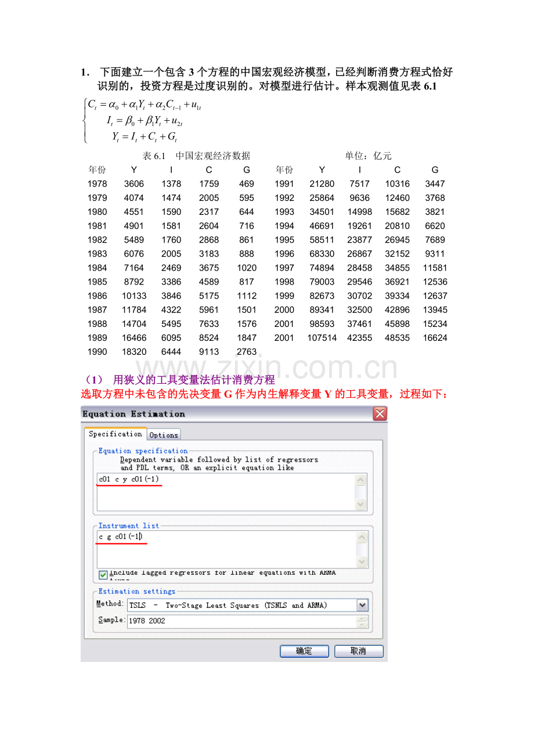Click the unit label 单位：亿元
534x756 pixels.
point(369,156)
